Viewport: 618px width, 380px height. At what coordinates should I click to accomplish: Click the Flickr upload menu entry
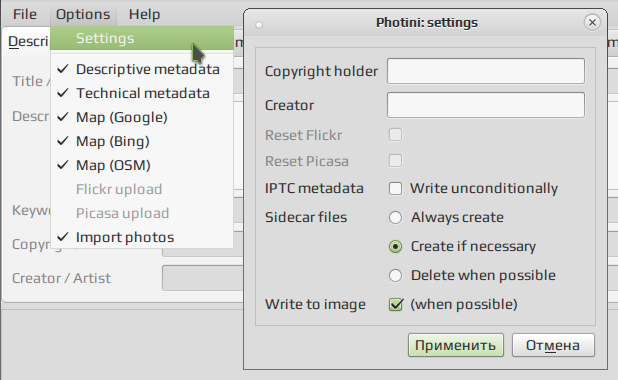142,190
